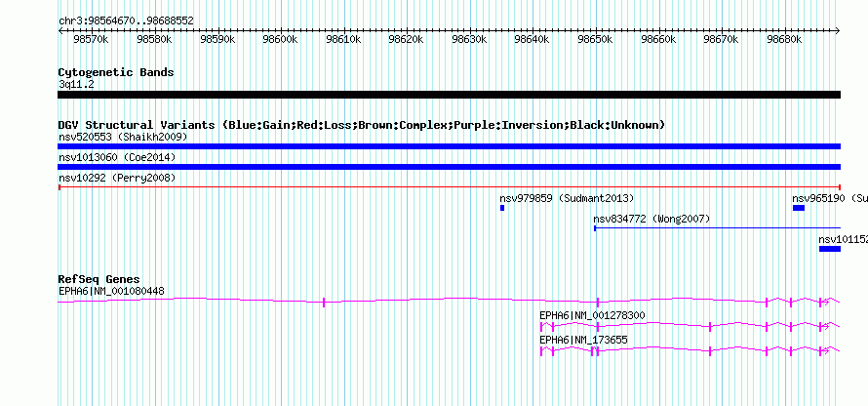Open the EPHA6|NM_001080448 transcript label
This screenshot has height=406, width=868.
tap(111, 291)
